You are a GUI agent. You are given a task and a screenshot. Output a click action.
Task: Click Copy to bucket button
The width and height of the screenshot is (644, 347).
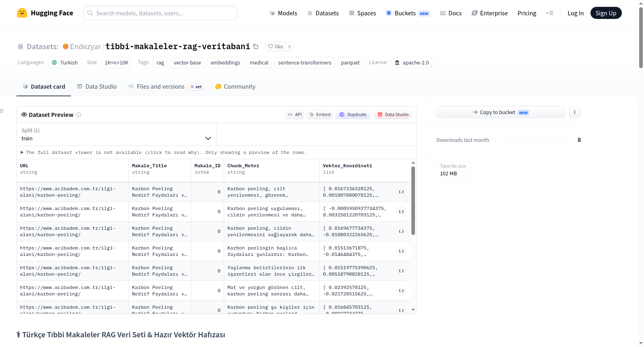(x=501, y=112)
